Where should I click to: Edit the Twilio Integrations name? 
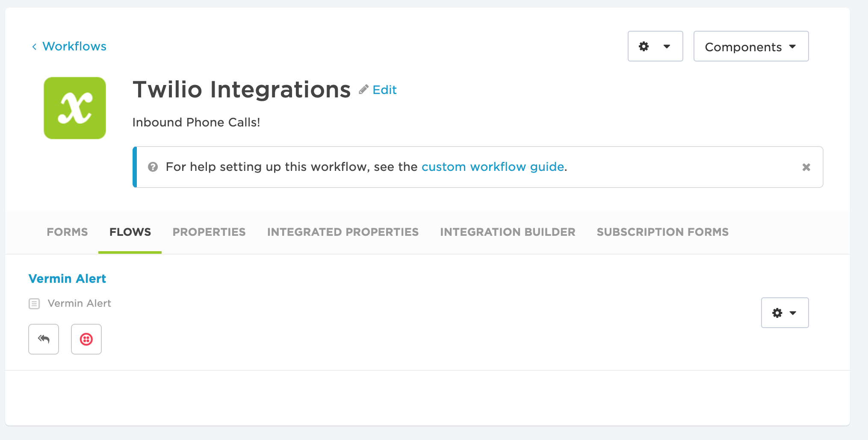pos(384,90)
